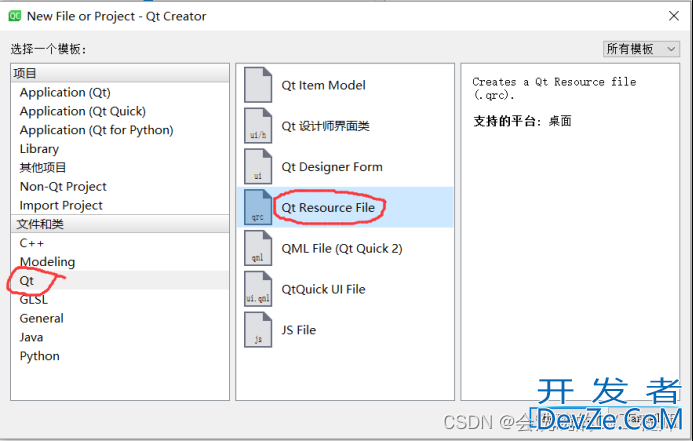
Task: Click the 文件和类 section header
Action: [120, 224]
